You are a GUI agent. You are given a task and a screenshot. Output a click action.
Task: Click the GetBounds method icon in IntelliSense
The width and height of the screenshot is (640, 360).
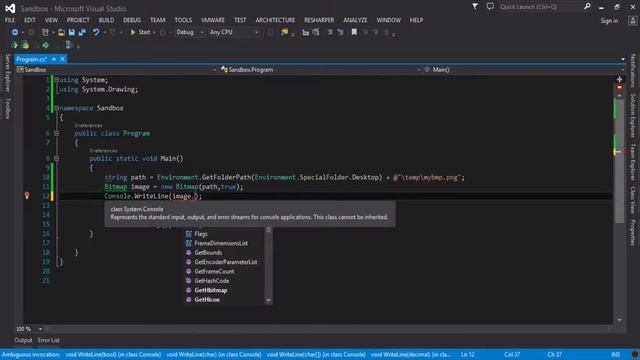[x=189, y=253]
